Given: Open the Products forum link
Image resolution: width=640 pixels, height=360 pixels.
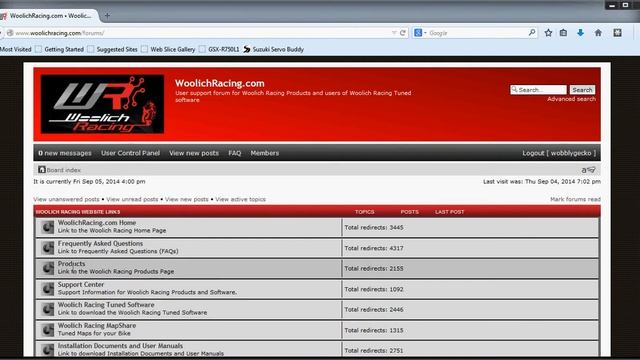Looking at the screenshot, I should coord(71,264).
